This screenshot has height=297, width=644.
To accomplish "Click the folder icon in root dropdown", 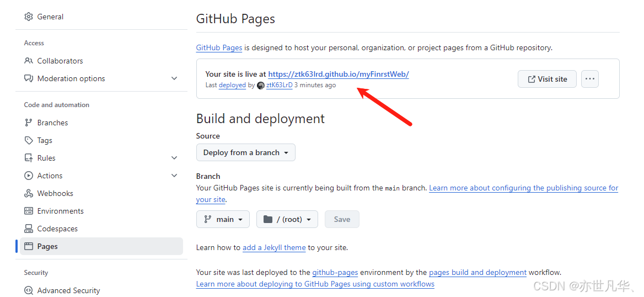I will coord(268,219).
